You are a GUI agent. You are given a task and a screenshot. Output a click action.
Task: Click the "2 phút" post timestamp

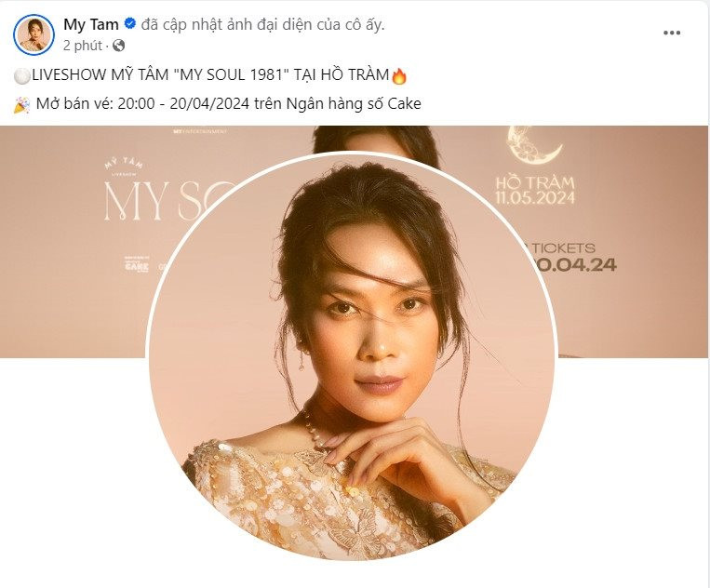point(83,46)
